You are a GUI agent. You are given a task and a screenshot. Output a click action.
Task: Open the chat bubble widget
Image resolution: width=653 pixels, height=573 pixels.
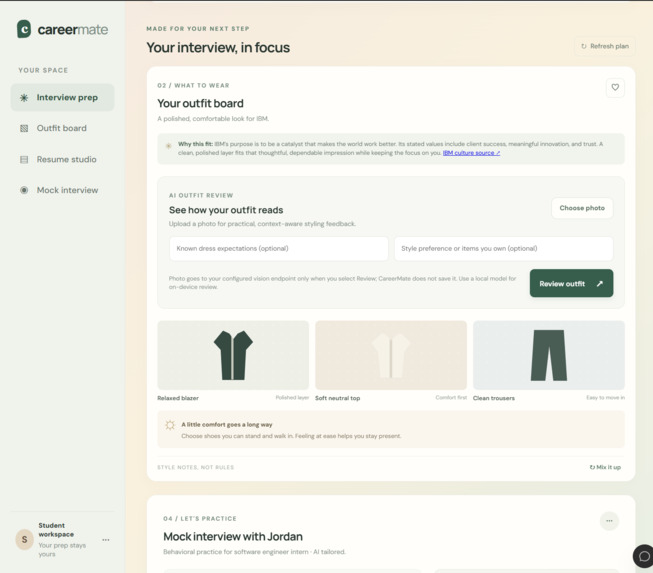tap(643, 556)
